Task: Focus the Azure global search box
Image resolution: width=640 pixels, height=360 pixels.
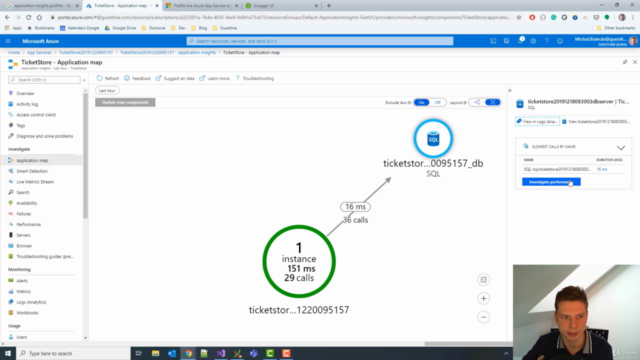Action: tap(320, 41)
